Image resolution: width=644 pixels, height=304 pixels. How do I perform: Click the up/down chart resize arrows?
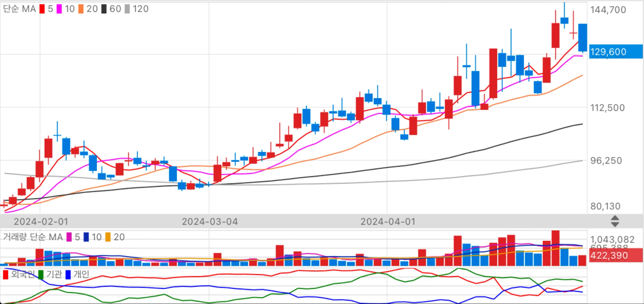[615, 221]
